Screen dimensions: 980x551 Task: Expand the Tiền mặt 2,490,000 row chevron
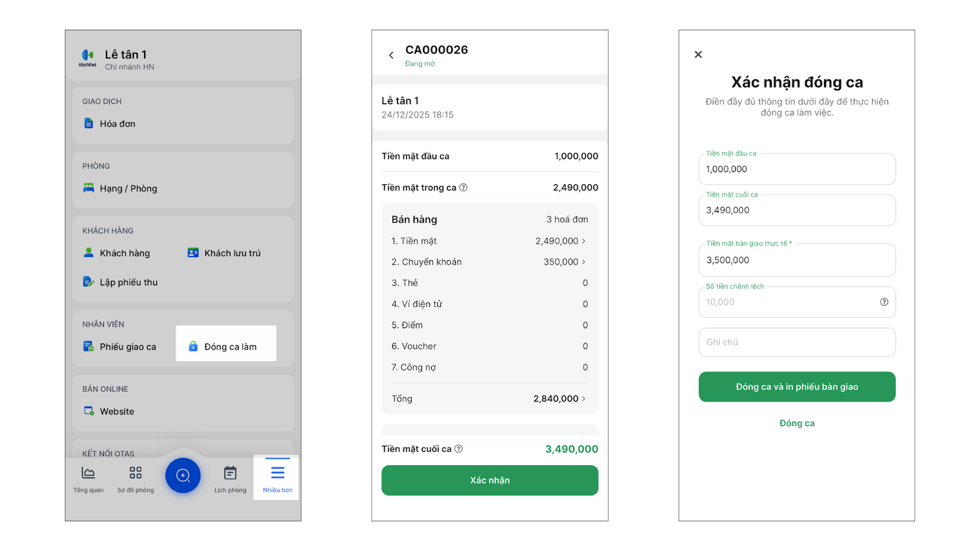point(584,241)
